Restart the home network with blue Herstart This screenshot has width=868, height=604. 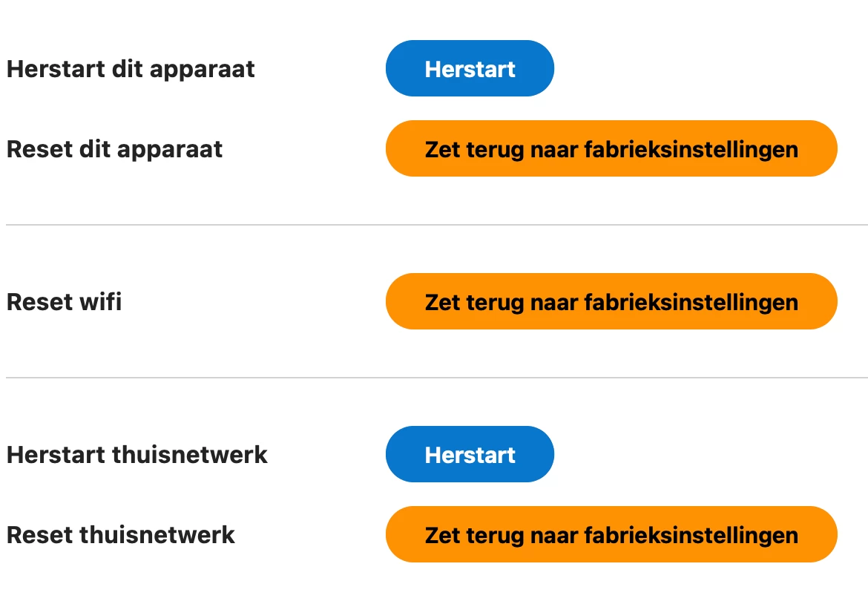click(x=470, y=455)
